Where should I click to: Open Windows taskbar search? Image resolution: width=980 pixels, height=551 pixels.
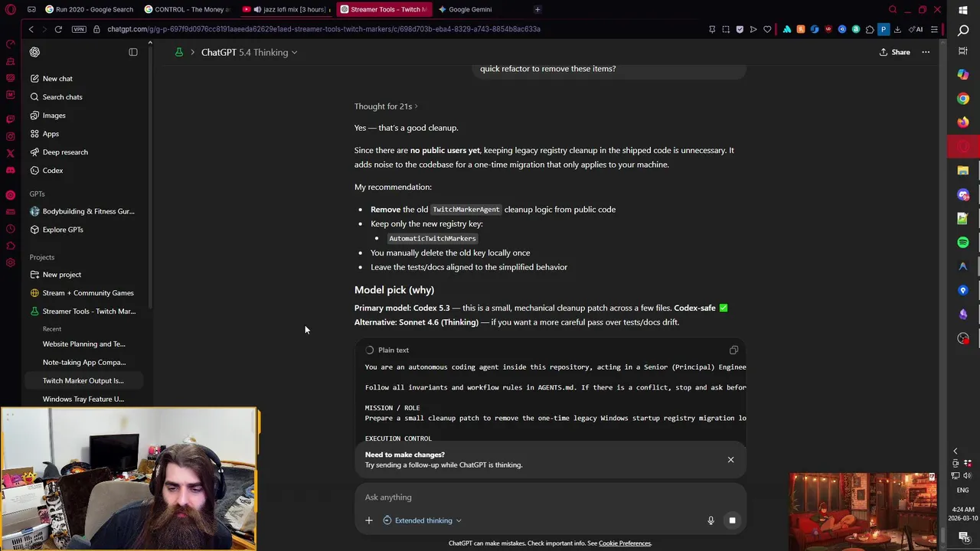click(x=963, y=31)
